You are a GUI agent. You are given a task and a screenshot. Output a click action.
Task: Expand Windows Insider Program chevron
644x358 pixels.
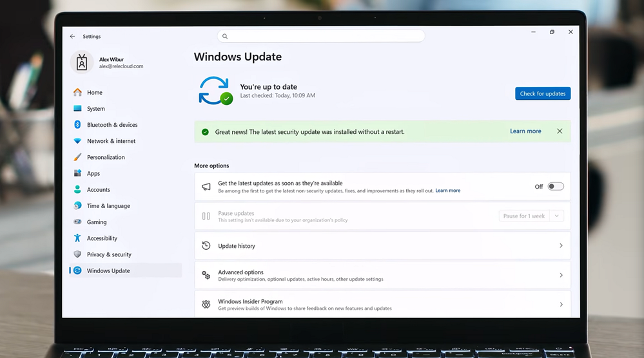pyautogui.click(x=561, y=305)
